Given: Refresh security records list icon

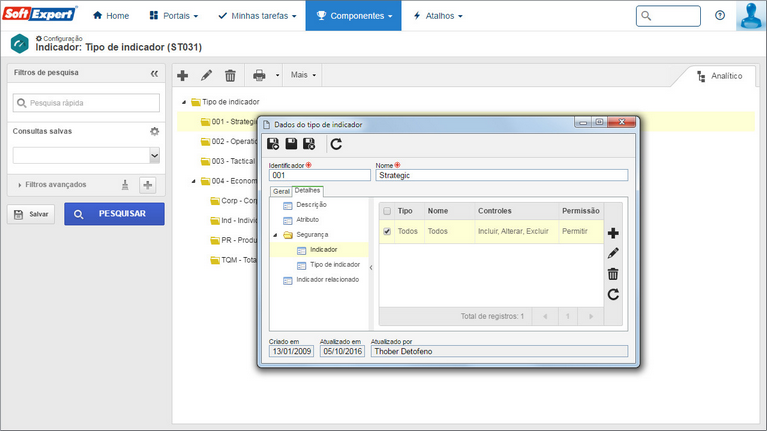Looking at the screenshot, I should (613, 295).
